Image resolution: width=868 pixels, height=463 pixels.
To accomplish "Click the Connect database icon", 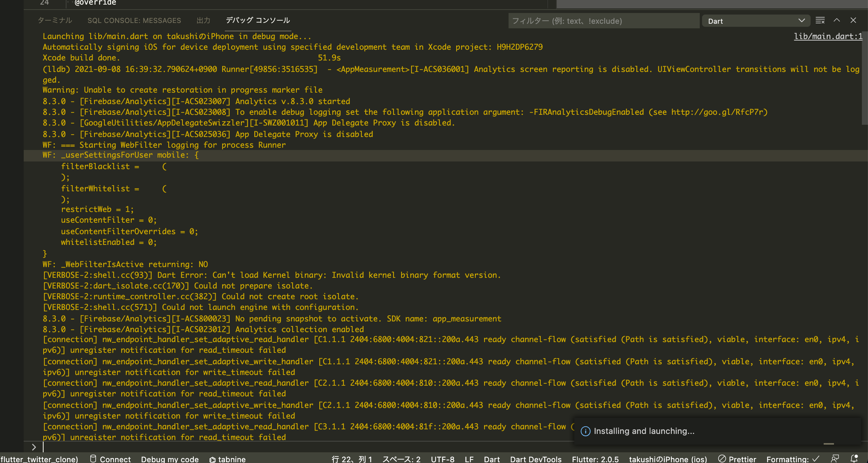I will (x=93, y=458).
